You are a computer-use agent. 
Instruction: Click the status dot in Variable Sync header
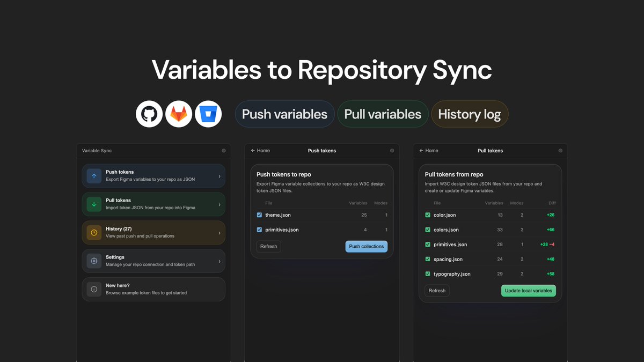[224, 151]
